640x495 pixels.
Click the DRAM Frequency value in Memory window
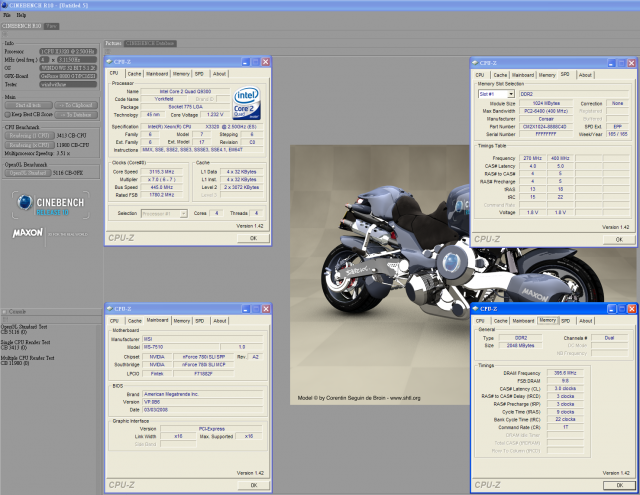point(565,373)
